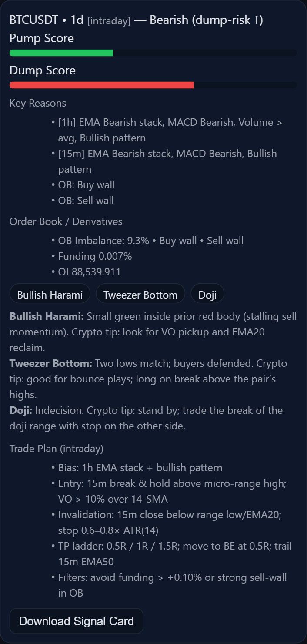Click the Key Reasons section heading
This screenshot has width=307, height=644.
[x=38, y=103]
